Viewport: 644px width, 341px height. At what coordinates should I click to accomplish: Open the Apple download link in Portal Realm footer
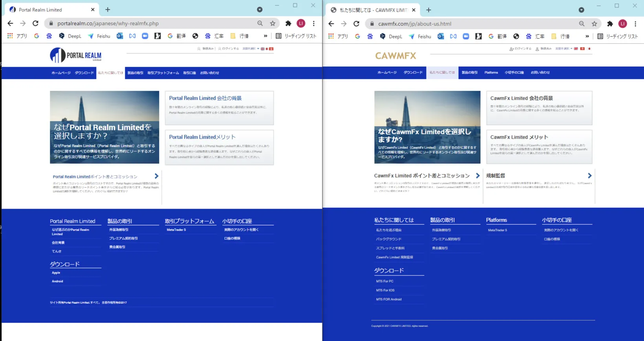point(56,273)
